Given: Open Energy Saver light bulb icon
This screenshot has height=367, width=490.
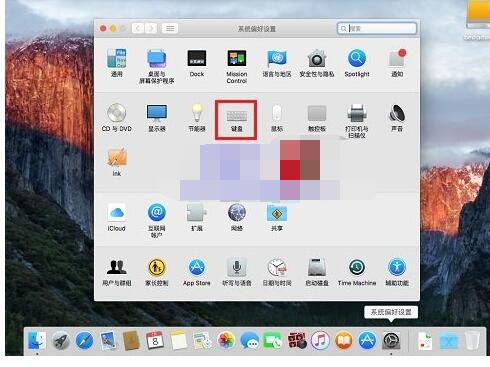Looking at the screenshot, I should click(197, 113).
